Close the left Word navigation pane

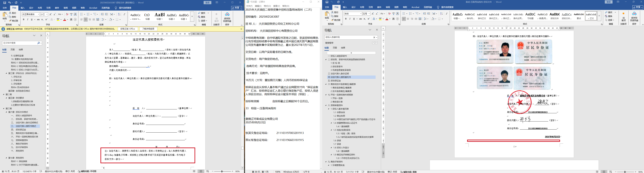pyautogui.click(x=41, y=36)
